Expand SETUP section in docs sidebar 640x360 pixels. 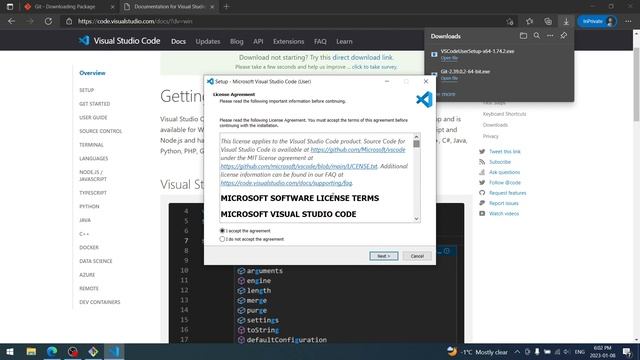coord(87,90)
